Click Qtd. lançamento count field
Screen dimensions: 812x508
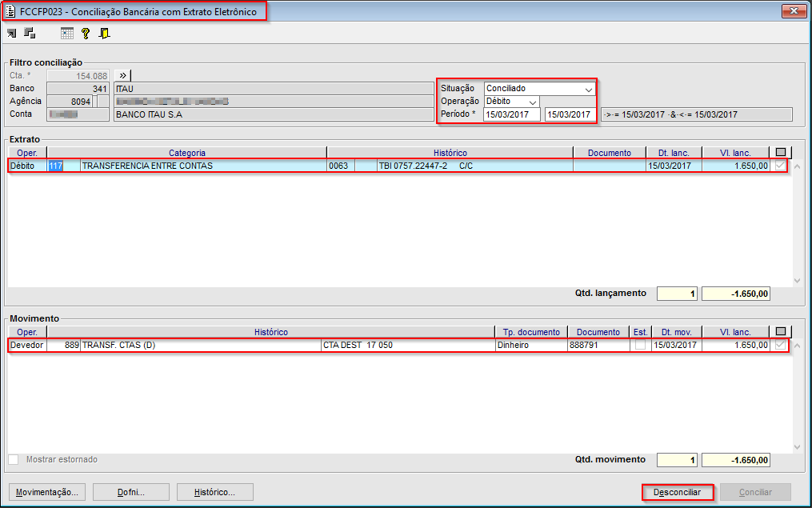coord(677,294)
